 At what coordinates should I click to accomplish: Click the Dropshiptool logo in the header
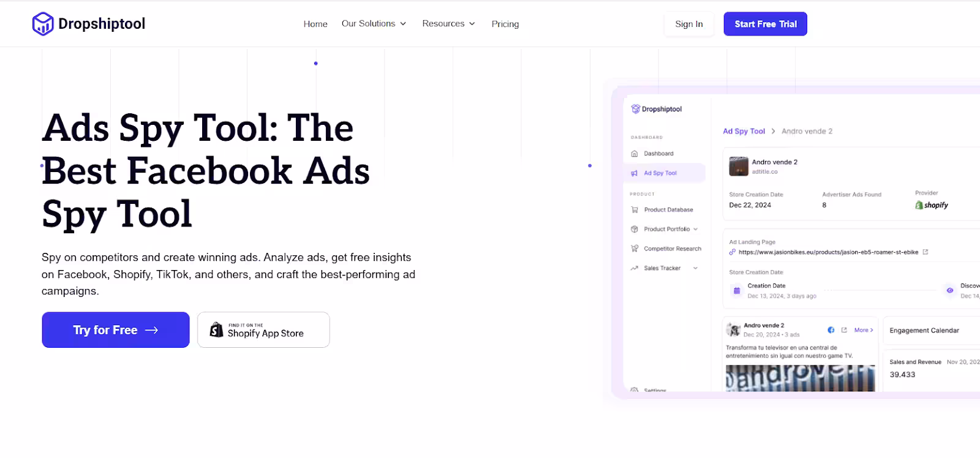(x=89, y=24)
